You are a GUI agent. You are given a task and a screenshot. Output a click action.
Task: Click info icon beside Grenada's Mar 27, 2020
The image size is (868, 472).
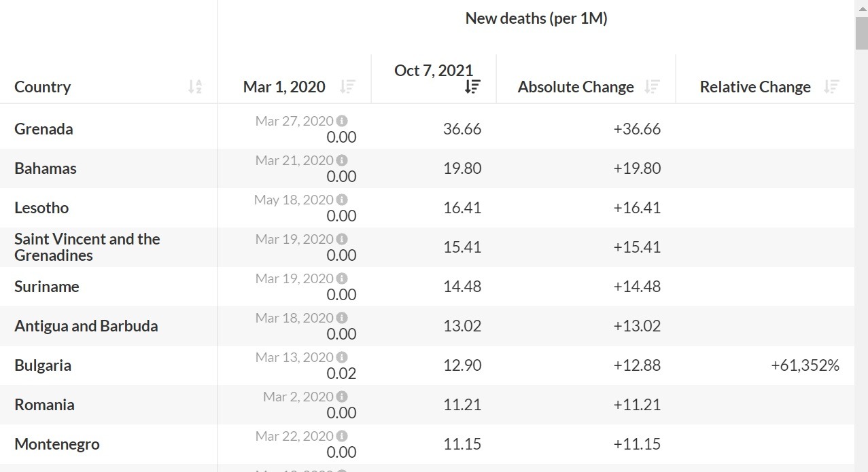tap(342, 121)
